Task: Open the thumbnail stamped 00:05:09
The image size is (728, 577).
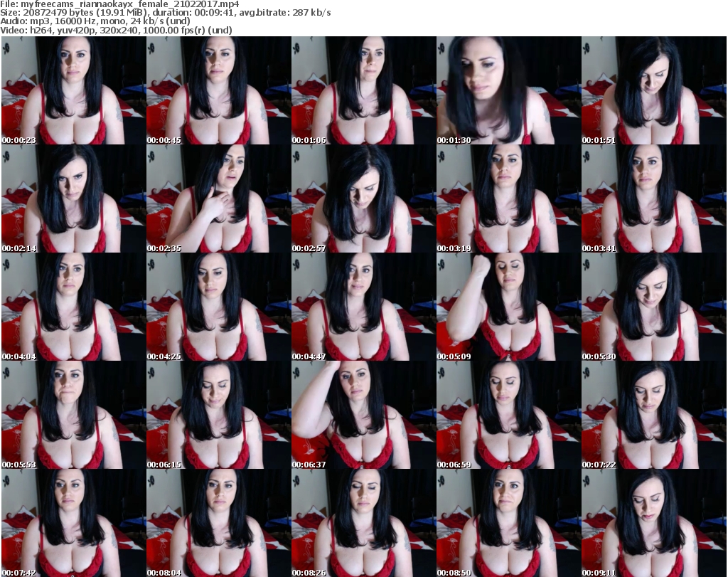Action: [509, 307]
